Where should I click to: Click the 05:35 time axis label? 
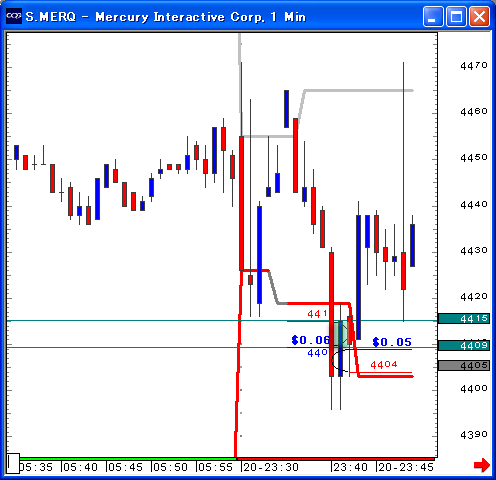[x=36, y=467]
